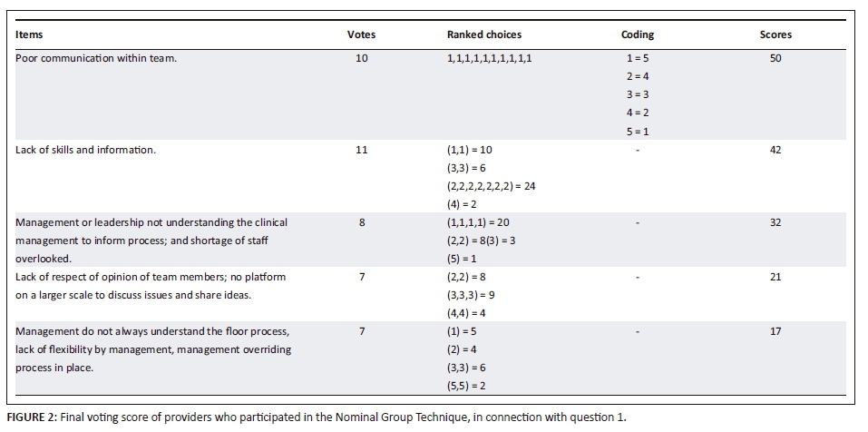Viewport: 868px width, 432px height.
Task: Click the coding entry 1 = 5
Action: tap(637, 59)
